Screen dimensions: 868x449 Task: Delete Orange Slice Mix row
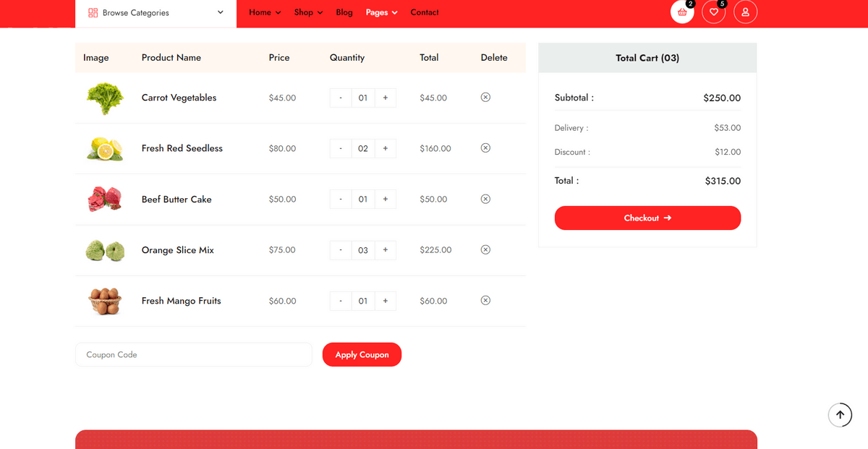pyautogui.click(x=485, y=249)
